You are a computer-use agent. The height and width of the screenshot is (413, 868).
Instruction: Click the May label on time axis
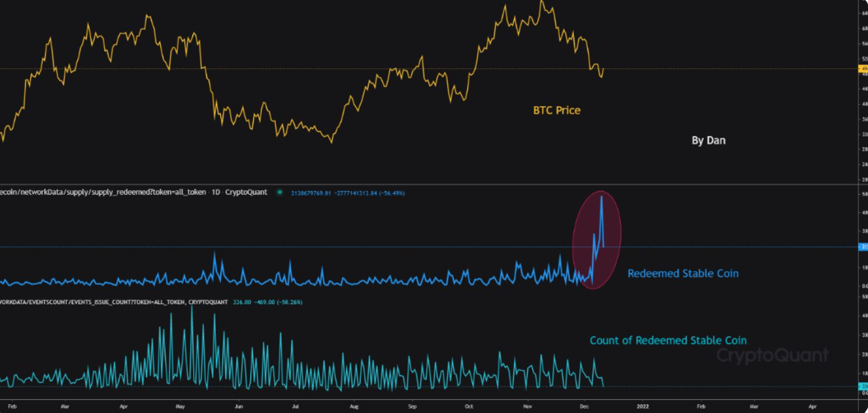pos(180,407)
